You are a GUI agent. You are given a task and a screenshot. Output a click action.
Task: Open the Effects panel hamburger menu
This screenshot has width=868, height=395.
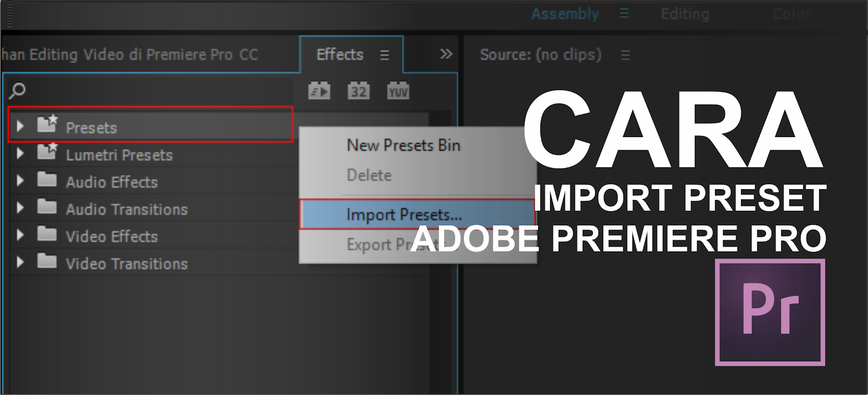click(385, 55)
